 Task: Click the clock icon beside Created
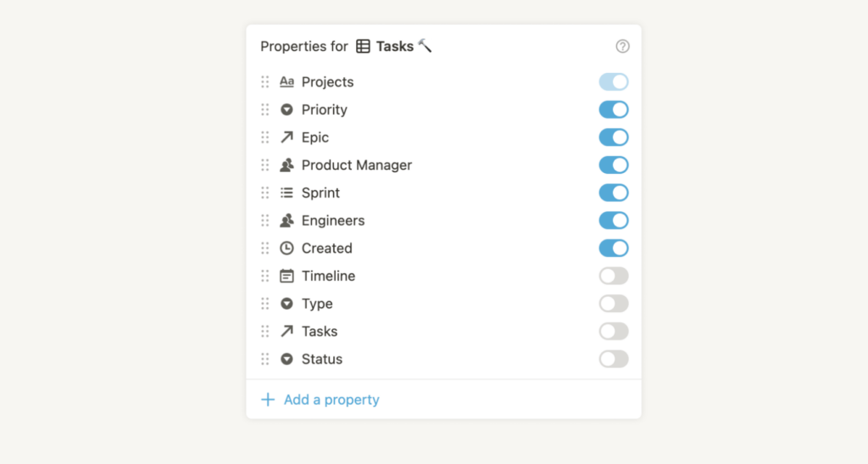tap(287, 249)
